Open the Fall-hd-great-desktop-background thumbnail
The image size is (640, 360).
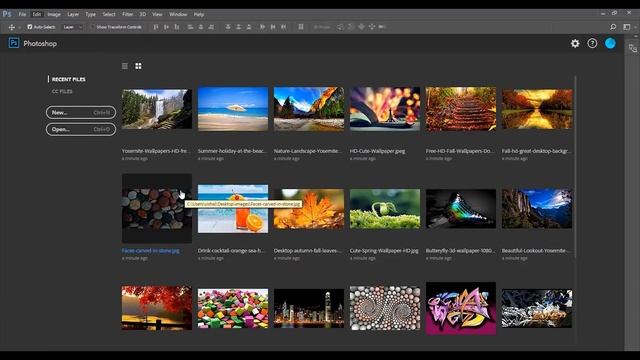537,109
